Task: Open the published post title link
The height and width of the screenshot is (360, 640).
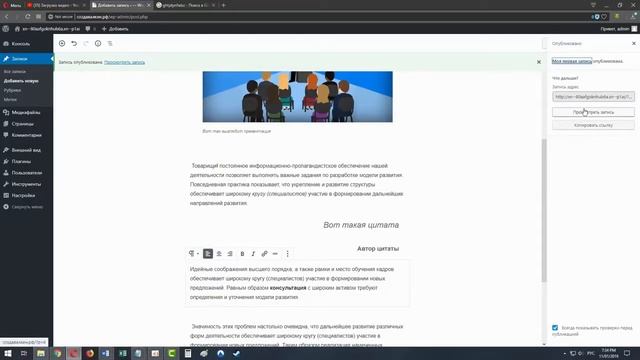Action: click(571, 61)
